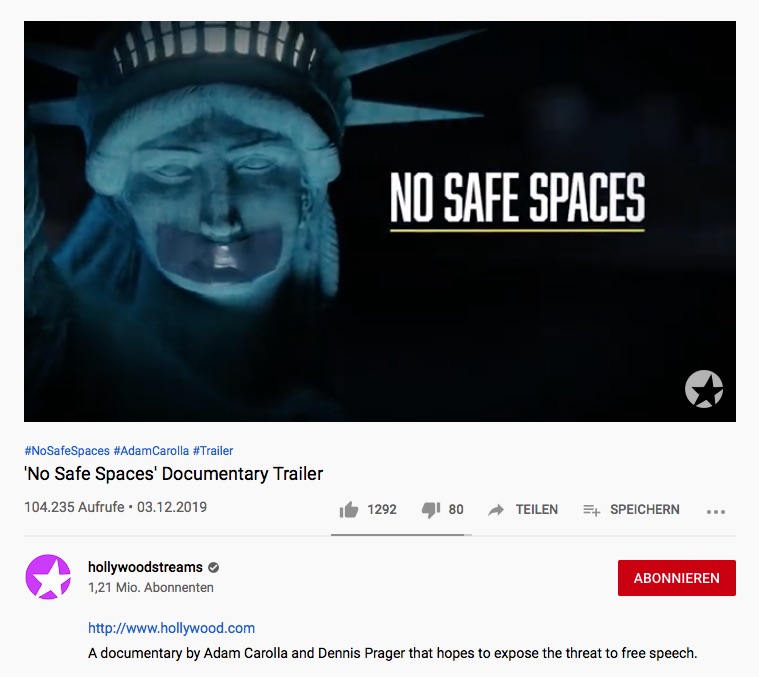Viewport: 759px width, 677px height.
Task: Click the verified checkmark badge beside hollywoodstreams
Action: coord(213,568)
